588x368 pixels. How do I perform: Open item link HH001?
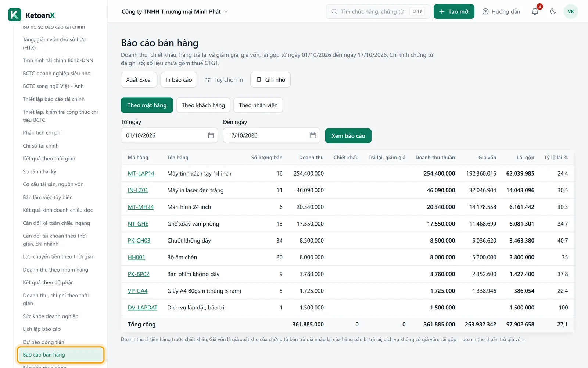(x=136, y=257)
